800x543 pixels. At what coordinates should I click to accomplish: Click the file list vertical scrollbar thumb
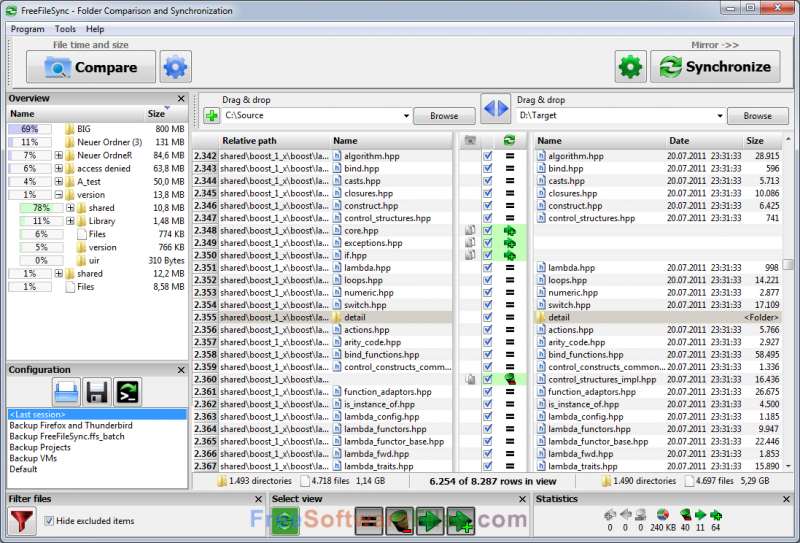coord(788,264)
